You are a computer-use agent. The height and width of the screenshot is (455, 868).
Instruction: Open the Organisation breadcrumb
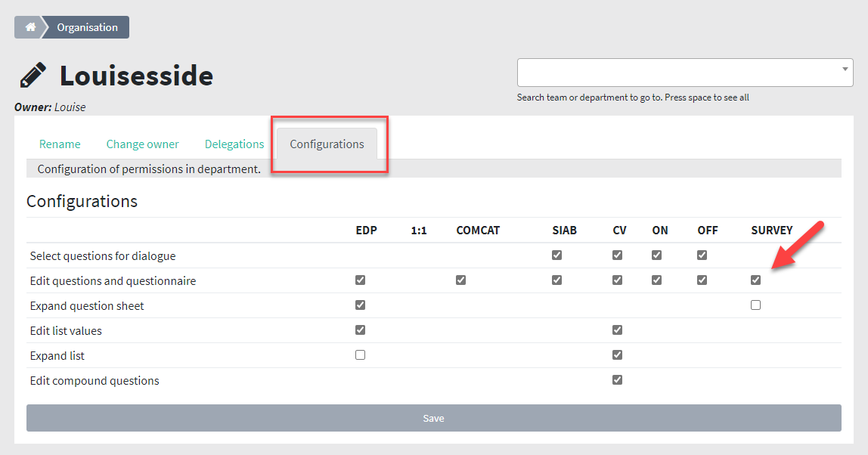tap(87, 27)
